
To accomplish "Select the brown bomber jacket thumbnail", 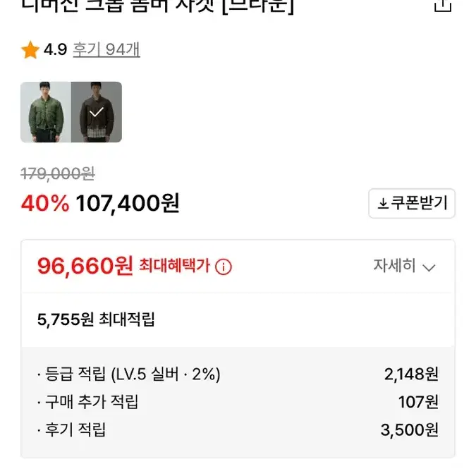I will coord(97,112).
